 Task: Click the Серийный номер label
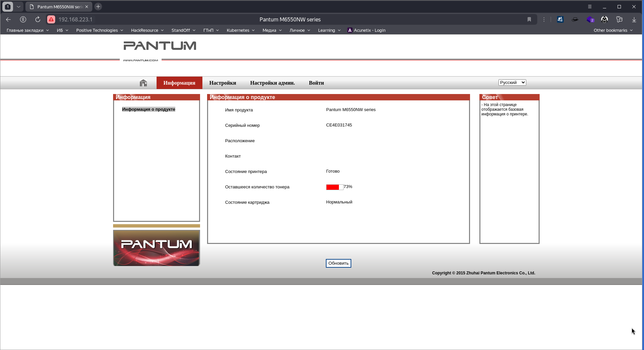click(242, 125)
